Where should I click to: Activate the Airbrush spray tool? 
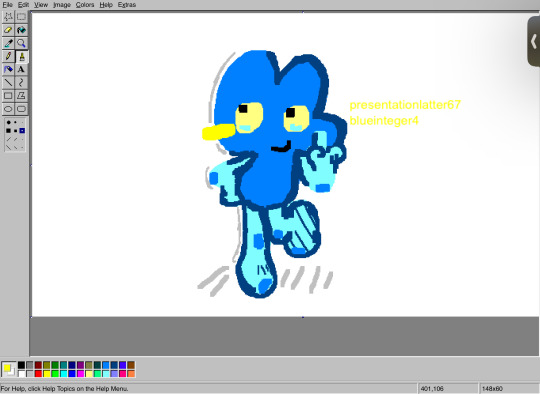click(8, 69)
